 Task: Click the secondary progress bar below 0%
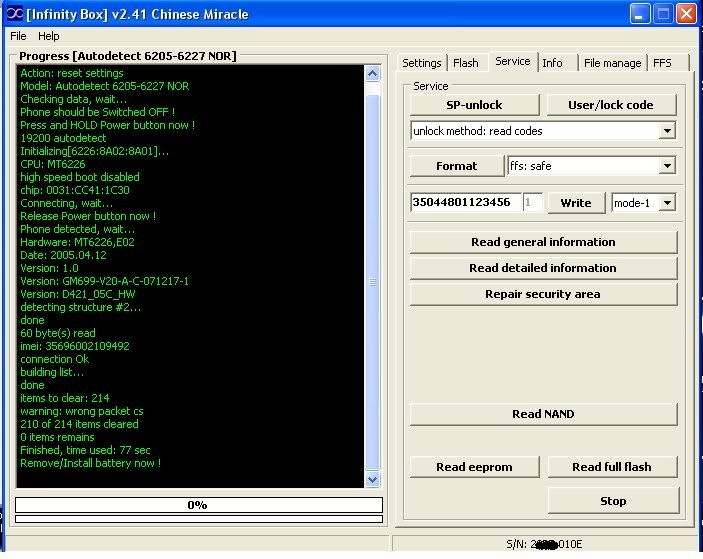tap(199, 519)
